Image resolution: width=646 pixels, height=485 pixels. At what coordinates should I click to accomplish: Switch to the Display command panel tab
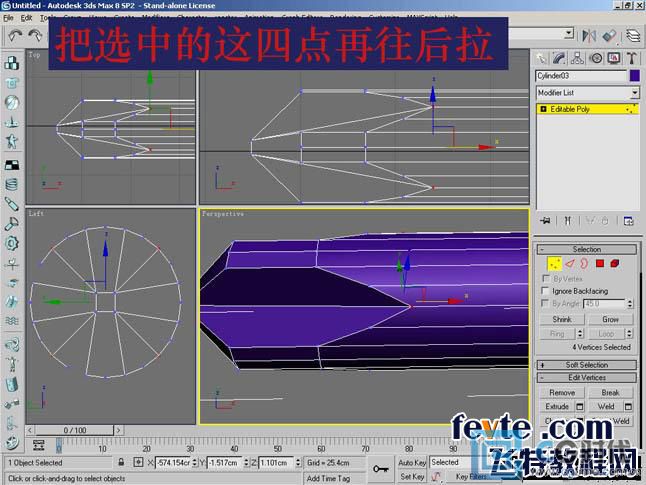[x=614, y=59]
